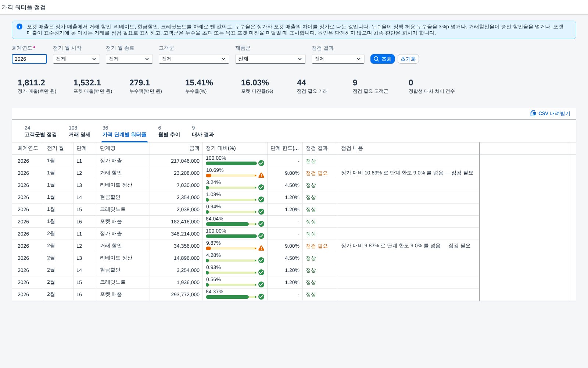Image resolution: width=588 pixels, height=368 pixels.
Task: Open the 전기 월 시작 dropdown
Action: 76,59
